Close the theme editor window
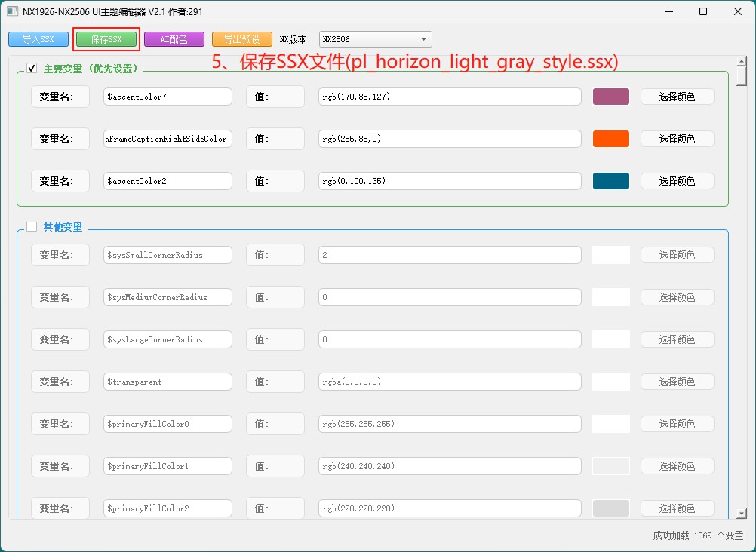 coord(738,11)
